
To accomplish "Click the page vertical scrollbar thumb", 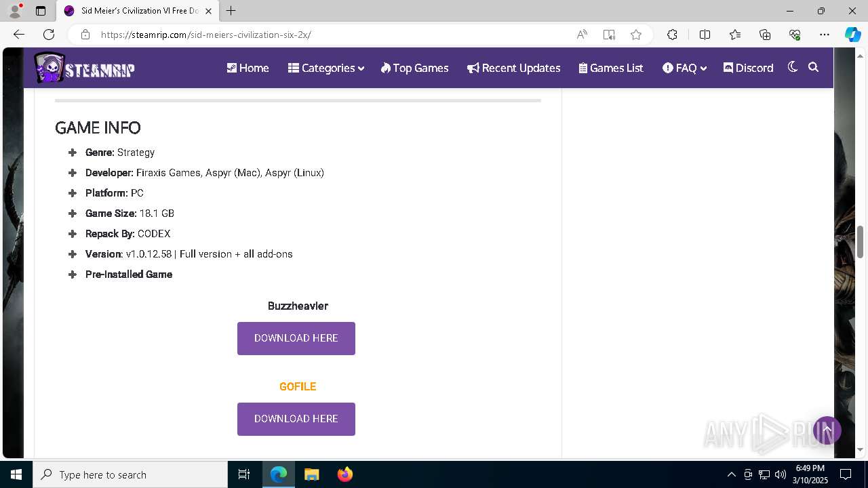I will click(x=860, y=241).
